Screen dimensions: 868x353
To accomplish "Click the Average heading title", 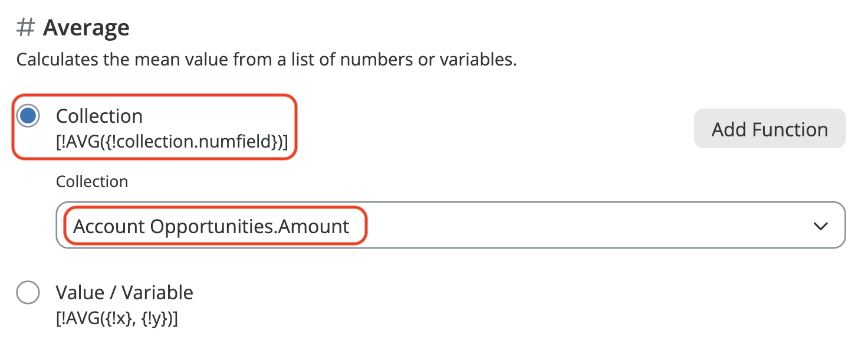I will (86, 28).
